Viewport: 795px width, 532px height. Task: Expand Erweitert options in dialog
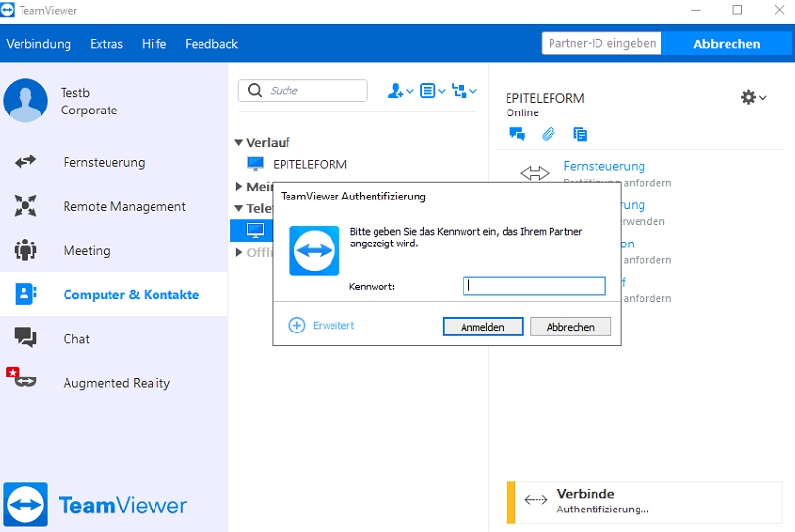point(333,325)
